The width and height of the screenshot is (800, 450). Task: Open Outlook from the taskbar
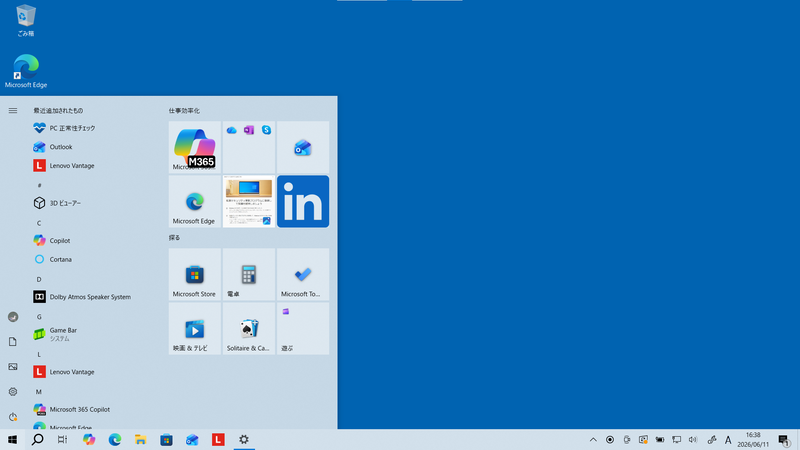[x=192, y=439]
